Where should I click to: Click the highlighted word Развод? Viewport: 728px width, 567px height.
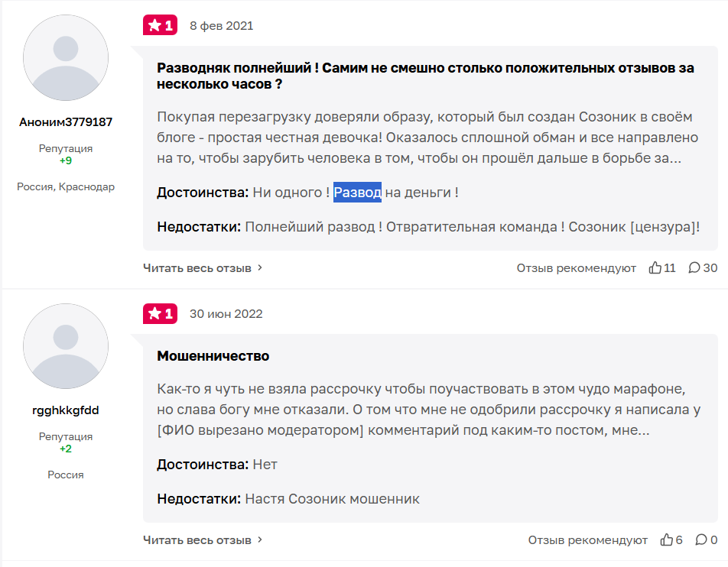pos(357,193)
